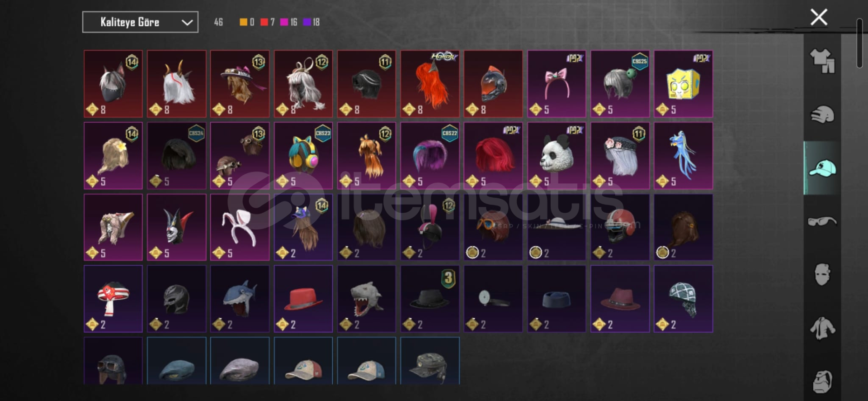Open the backpack category icon
Viewport: 868px width, 401px height.
pos(822,382)
